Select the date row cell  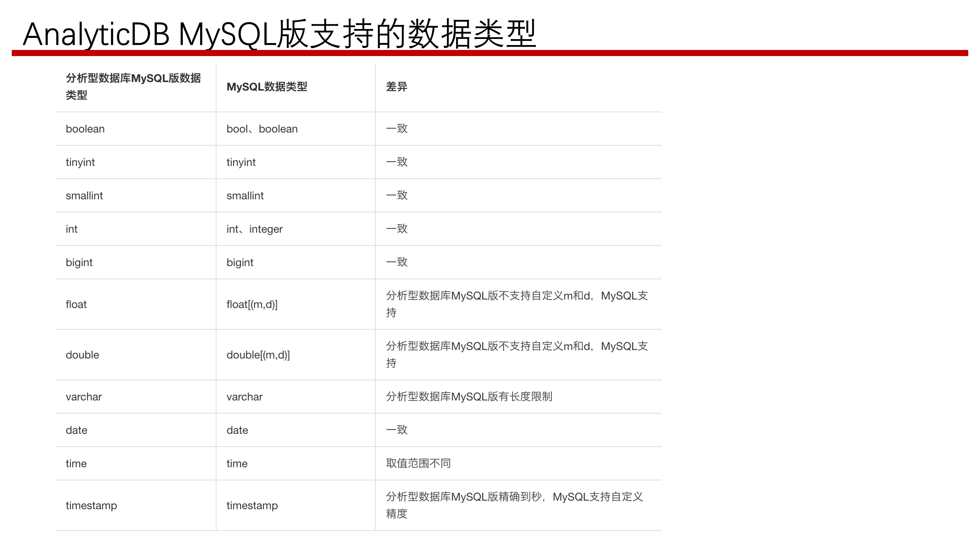76,430
